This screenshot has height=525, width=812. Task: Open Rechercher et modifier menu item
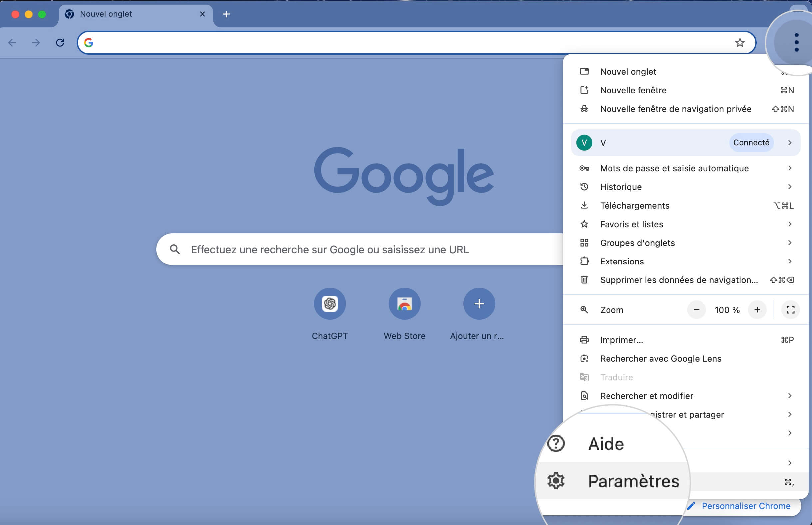(685, 396)
